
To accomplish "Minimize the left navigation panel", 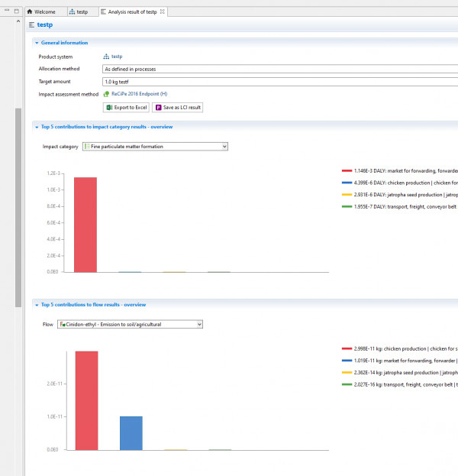I will pos(7,11).
